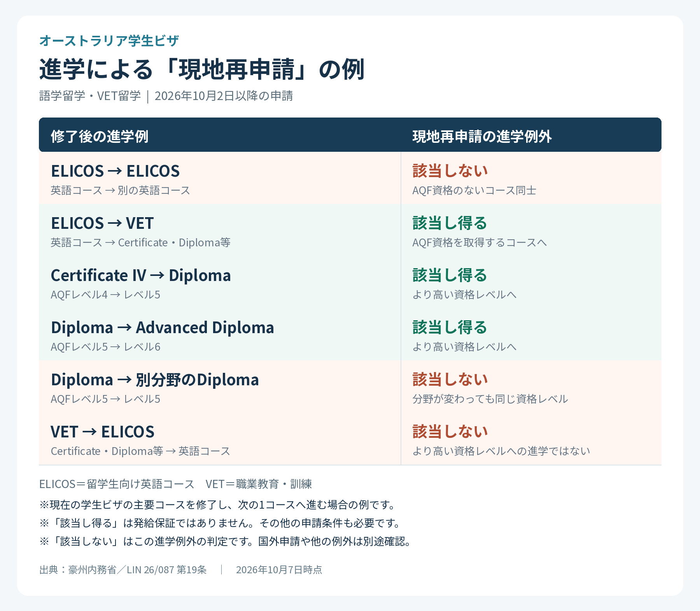This screenshot has width=700, height=611.
Task: Click AQFレベル4 → レベル5
Action: coord(105,295)
